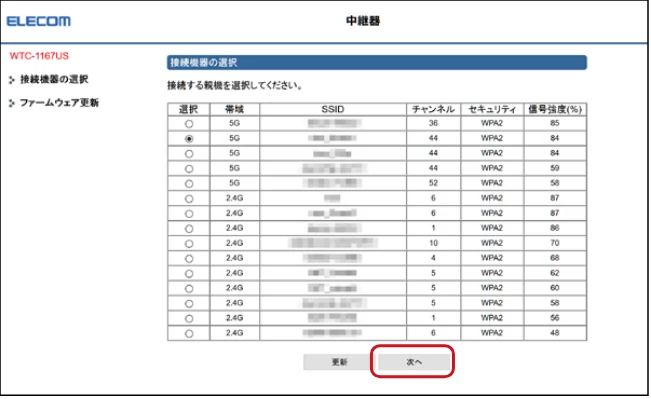The image size is (651, 399).
Task: Click the 5G band cell in the channel 36 row
Action: click(235, 123)
